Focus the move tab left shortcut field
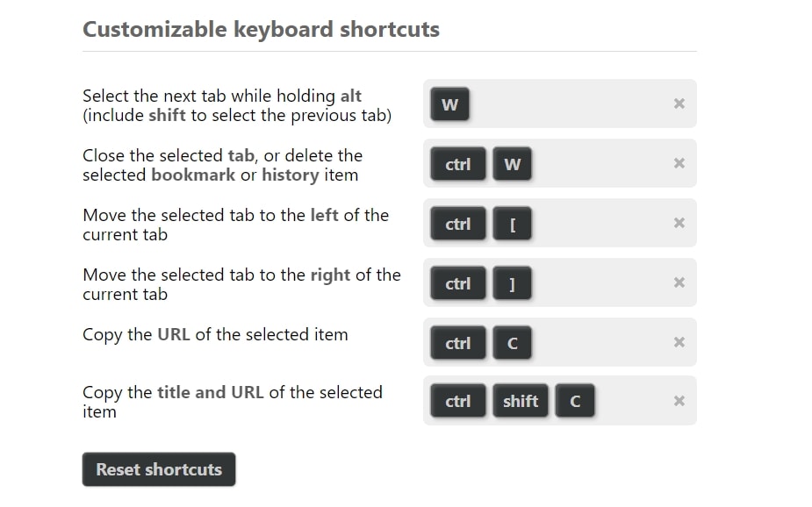The height and width of the screenshot is (507, 812). tap(560, 223)
